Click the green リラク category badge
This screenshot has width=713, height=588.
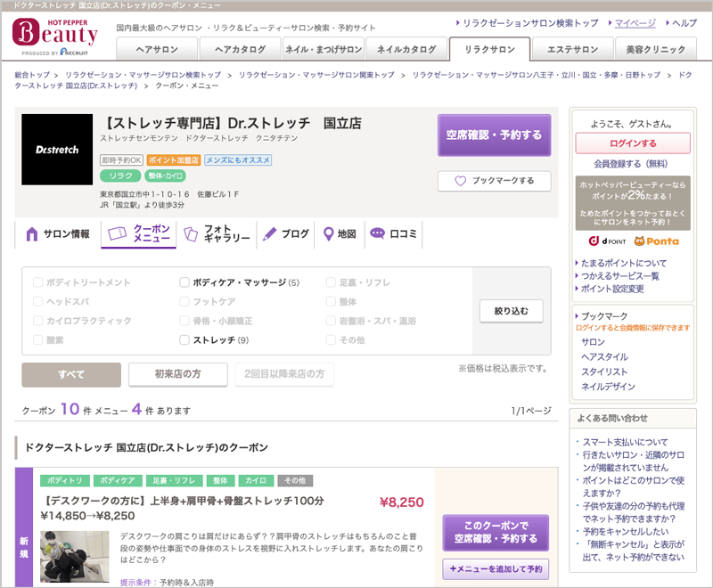click(120, 176)
